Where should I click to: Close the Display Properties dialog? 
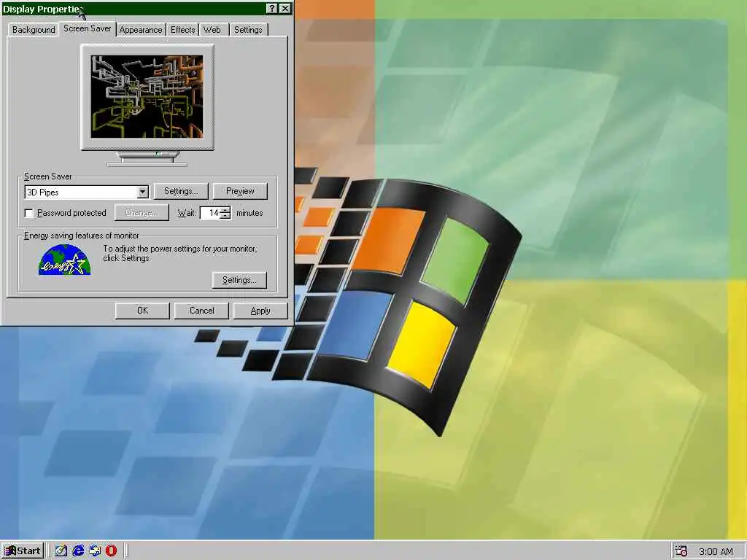(285, 9)
